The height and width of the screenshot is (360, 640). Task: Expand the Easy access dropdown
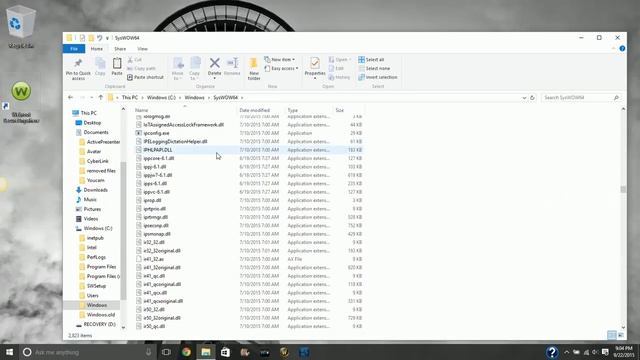[x=281, y=69]
